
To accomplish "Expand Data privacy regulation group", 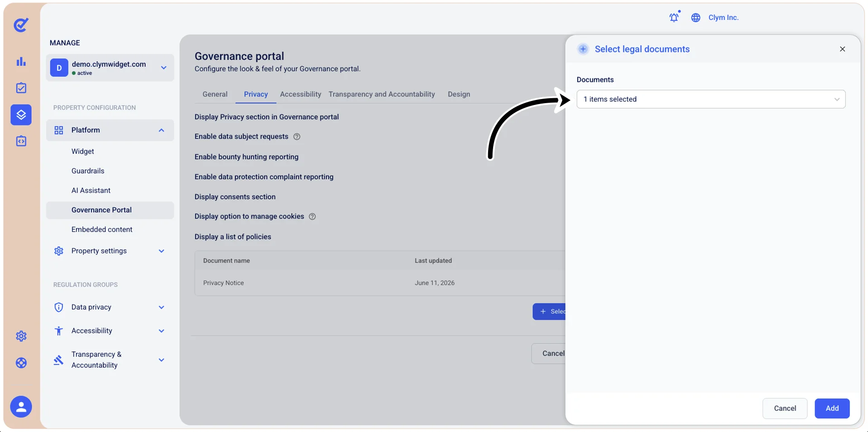I will pyautogui.click(x=162, y=307).
